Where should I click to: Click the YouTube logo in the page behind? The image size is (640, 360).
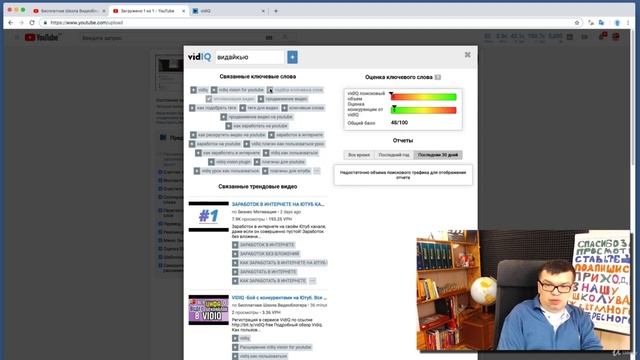point(42,38)
